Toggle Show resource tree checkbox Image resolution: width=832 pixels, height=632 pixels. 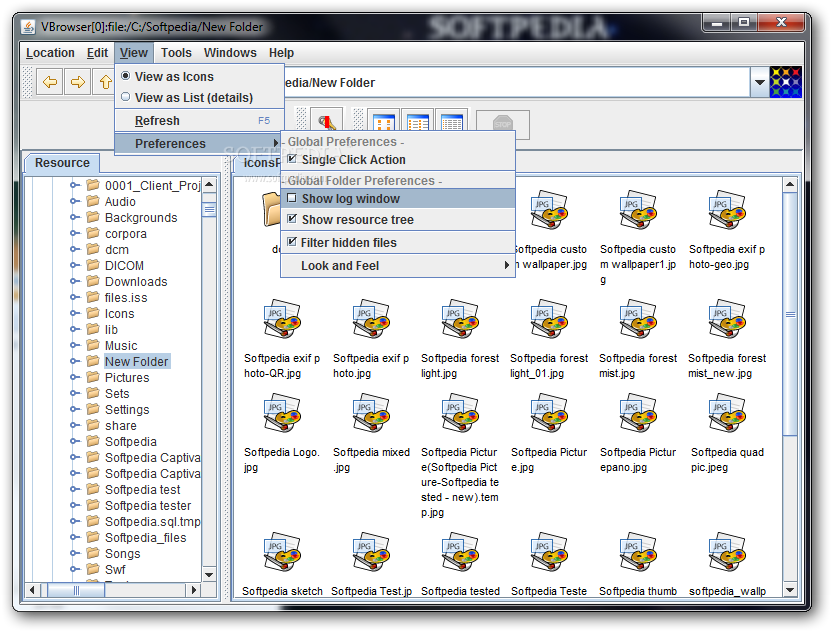[x=292, y=219]
